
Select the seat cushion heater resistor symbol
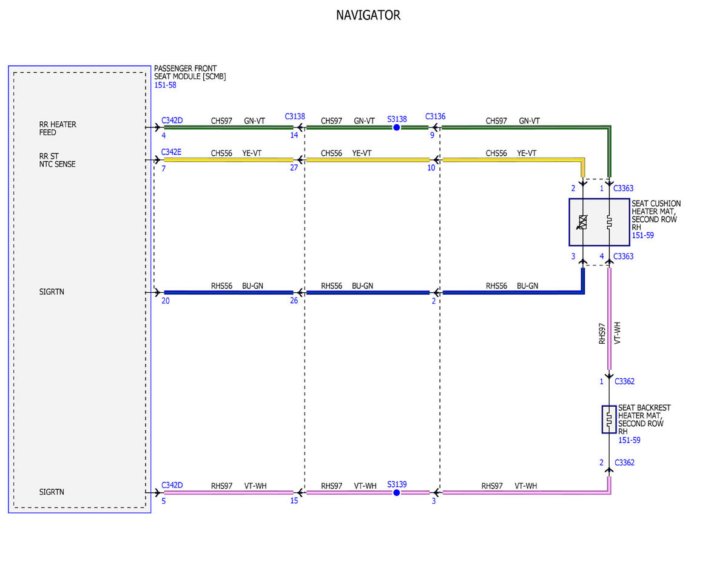coord(609,222)
